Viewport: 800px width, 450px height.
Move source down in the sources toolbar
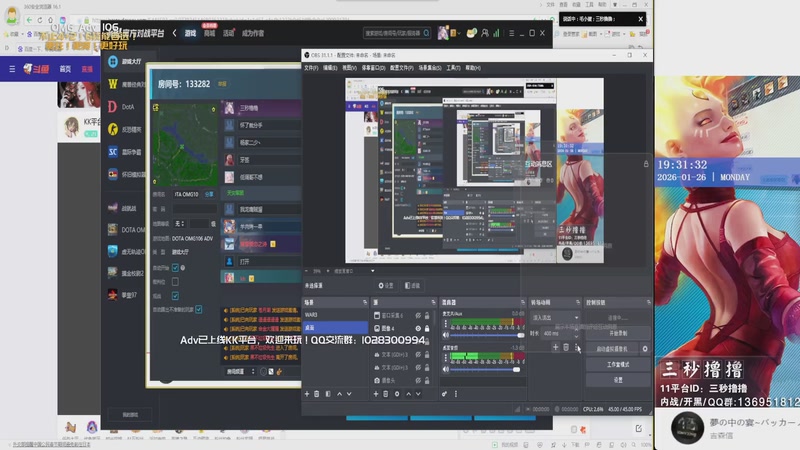pyautogui.click(x=418, y=394)
